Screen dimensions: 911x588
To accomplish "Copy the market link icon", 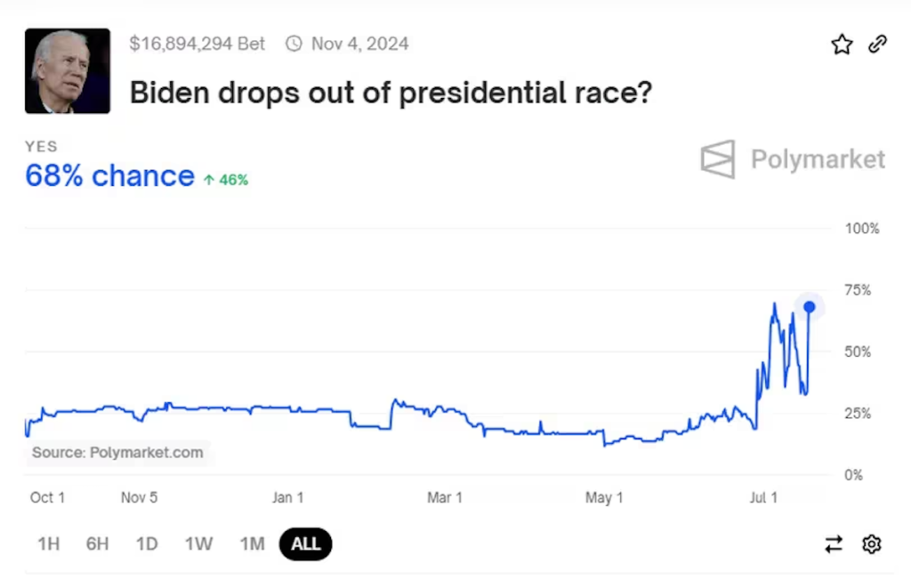I will 877,44.
